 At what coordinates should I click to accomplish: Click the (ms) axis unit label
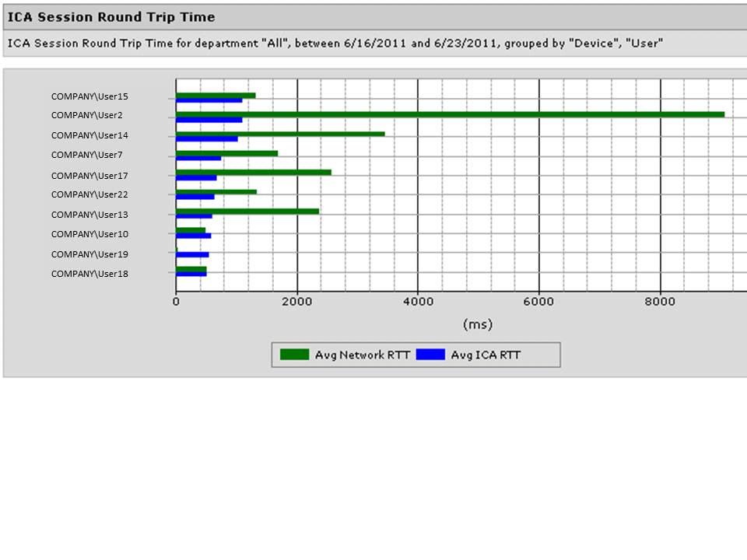(x=477, y=324)
